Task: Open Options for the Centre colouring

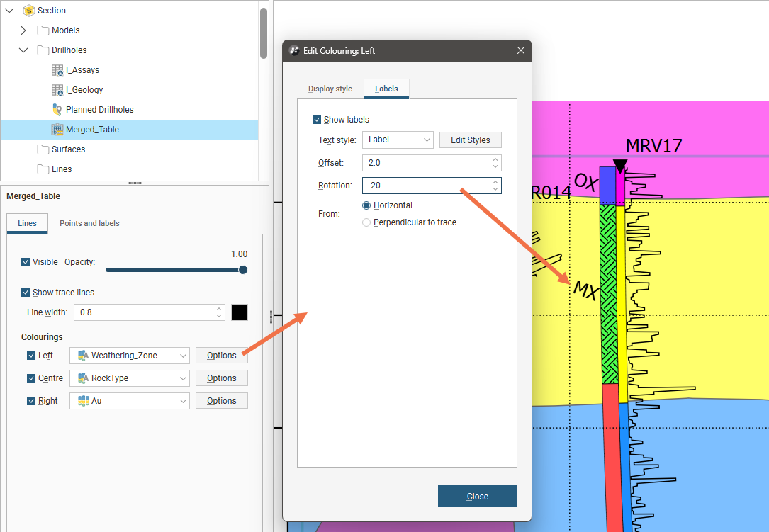Action: point(221,378)
